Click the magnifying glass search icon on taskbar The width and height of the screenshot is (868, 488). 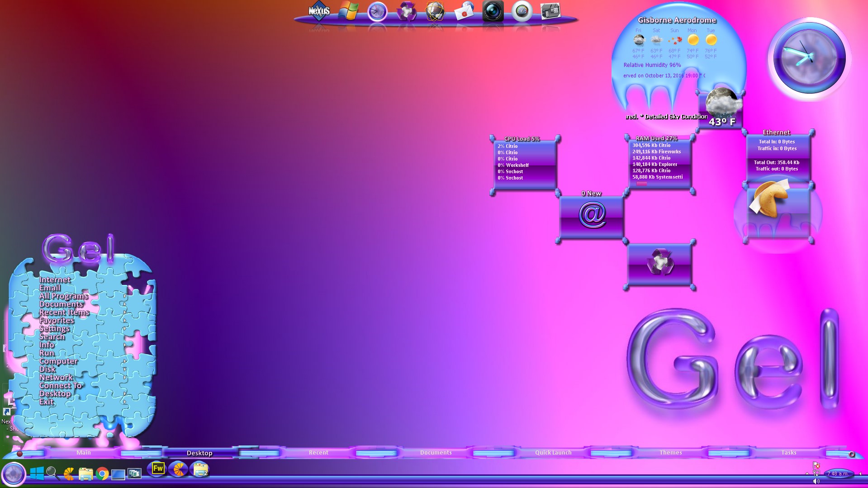(x=53, y=474)
